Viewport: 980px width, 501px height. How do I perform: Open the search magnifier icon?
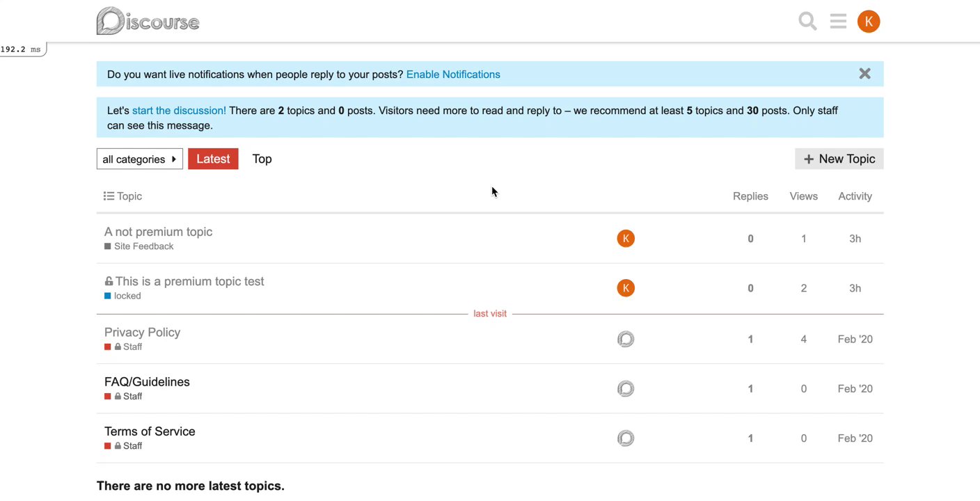[x=807, y=22]
